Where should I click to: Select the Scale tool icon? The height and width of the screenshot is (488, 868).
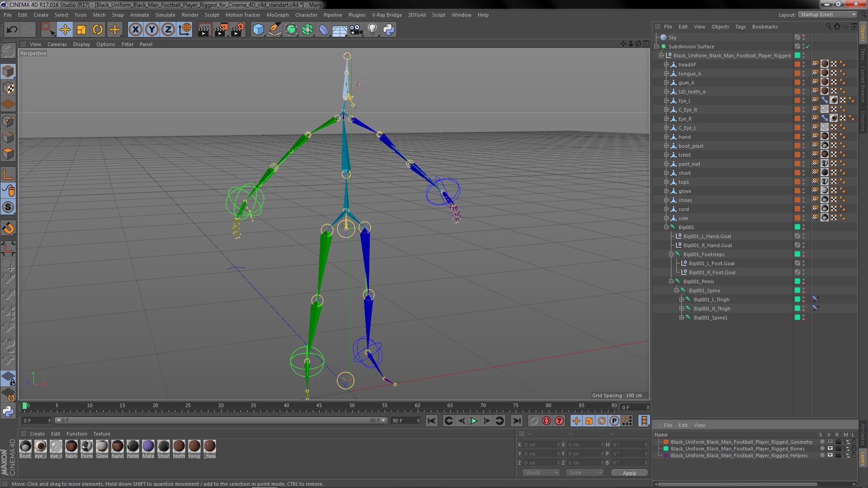coord(81,30)
